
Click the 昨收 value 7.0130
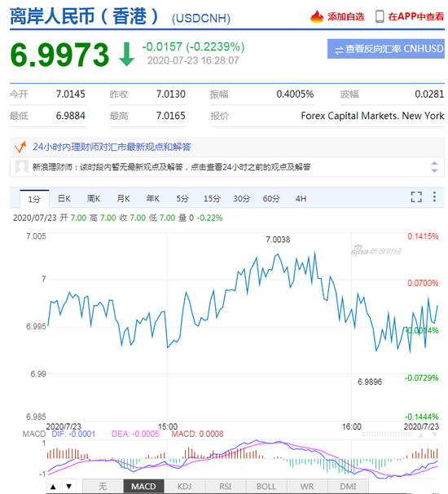[171, 94]
